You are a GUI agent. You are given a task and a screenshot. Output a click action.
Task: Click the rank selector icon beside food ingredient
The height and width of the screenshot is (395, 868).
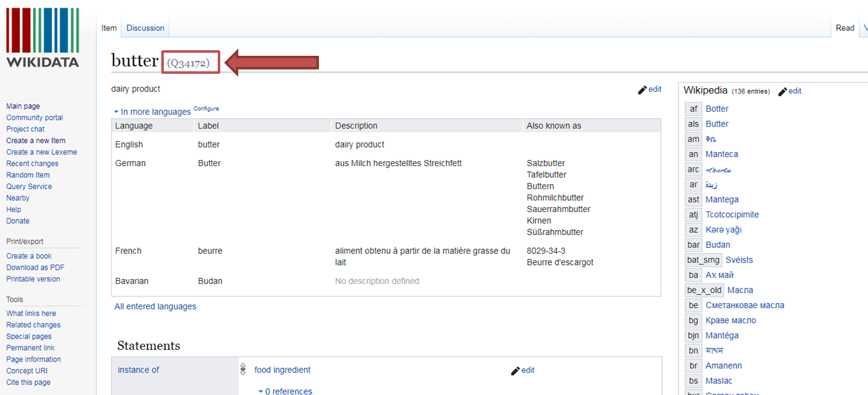coord(243,370)
